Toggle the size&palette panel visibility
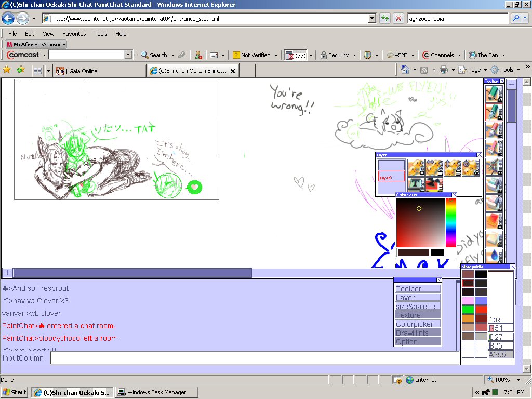 click(418, 307)
